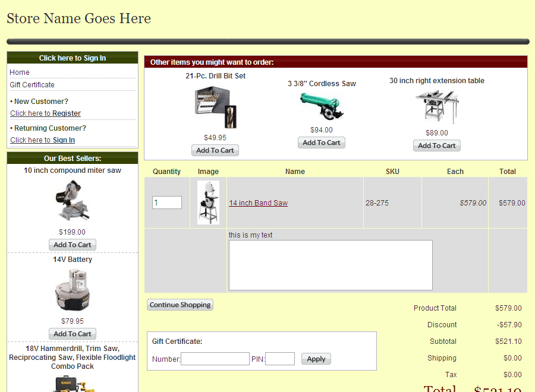The height and width of the screenshot is (392, 535).
Task: Click the 14 inch Band Saw thumbnail
Action: click(208, 203)
